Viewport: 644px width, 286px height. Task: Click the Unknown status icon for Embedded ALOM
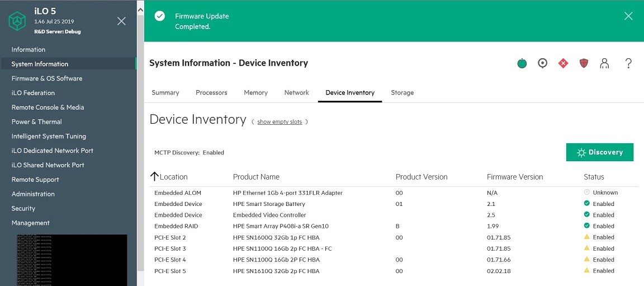[x=586, y=192]
